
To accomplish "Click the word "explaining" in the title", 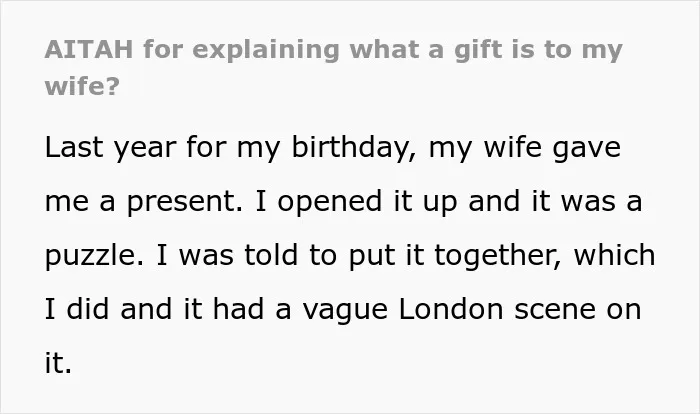I will pyautogui.click(x=266, y=50).
